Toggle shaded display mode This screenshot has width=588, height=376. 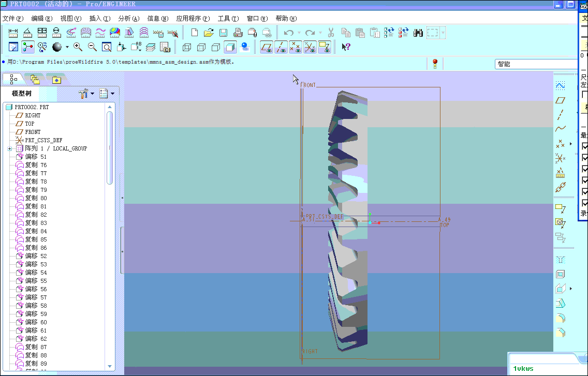(x=230, y=47)
